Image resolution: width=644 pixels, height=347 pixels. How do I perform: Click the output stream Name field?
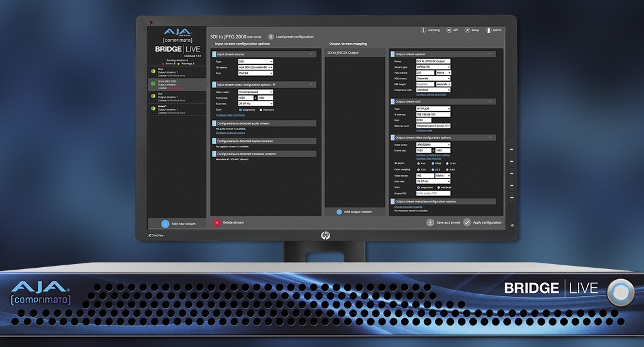click(x=433, y=61)
